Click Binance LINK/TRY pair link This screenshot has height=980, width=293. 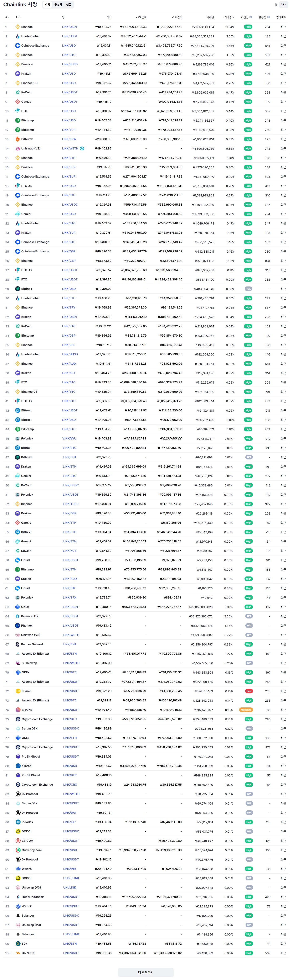pyautogui.click(x=69, y=307)
